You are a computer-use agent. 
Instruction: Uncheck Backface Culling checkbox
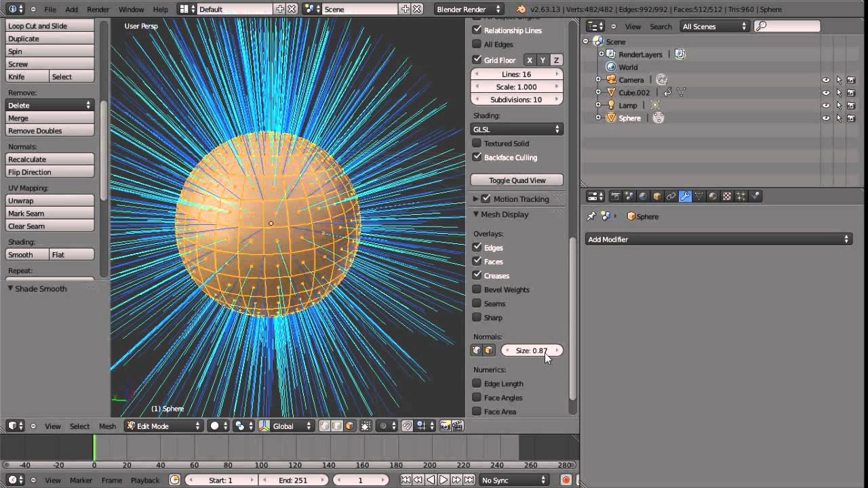coord(477,157)
